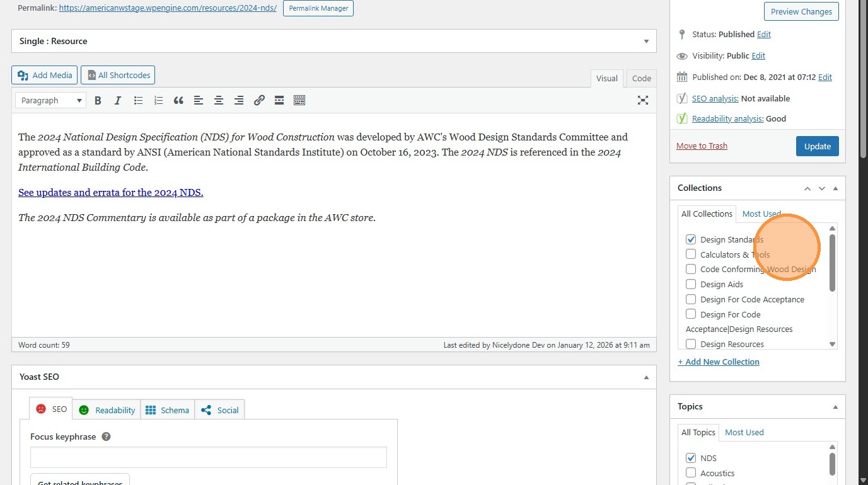Move the Collections panel down

[821, 188]
